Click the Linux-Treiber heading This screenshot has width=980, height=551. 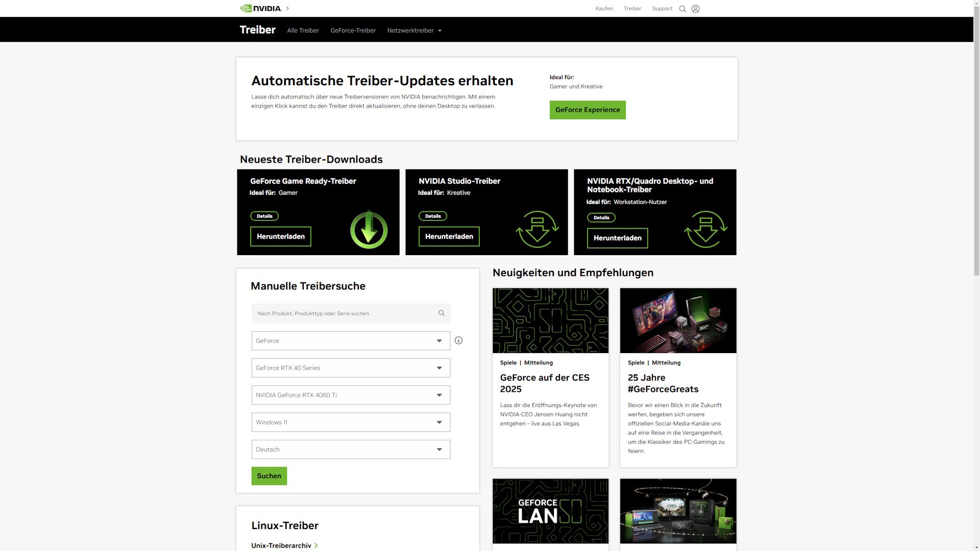(285, 525)
